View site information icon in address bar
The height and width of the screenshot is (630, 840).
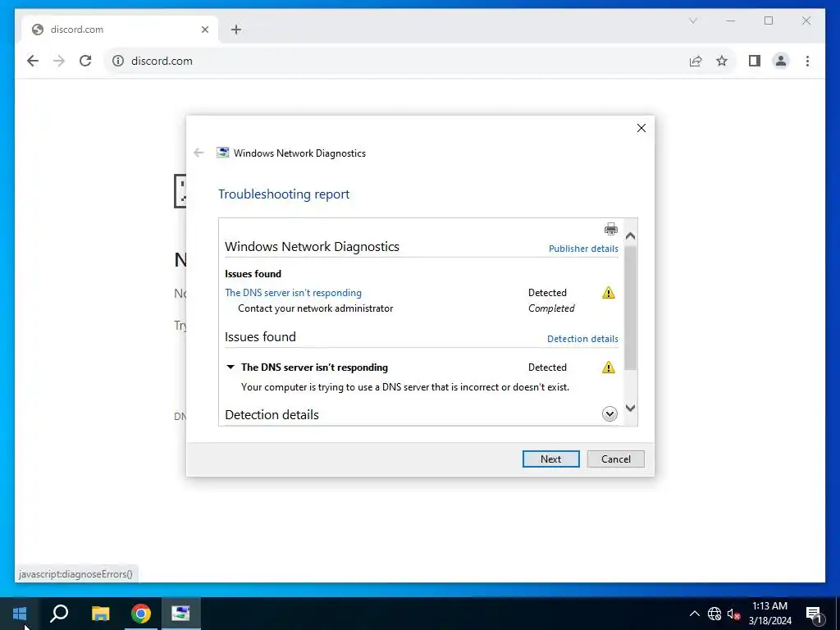click(118, 61)
